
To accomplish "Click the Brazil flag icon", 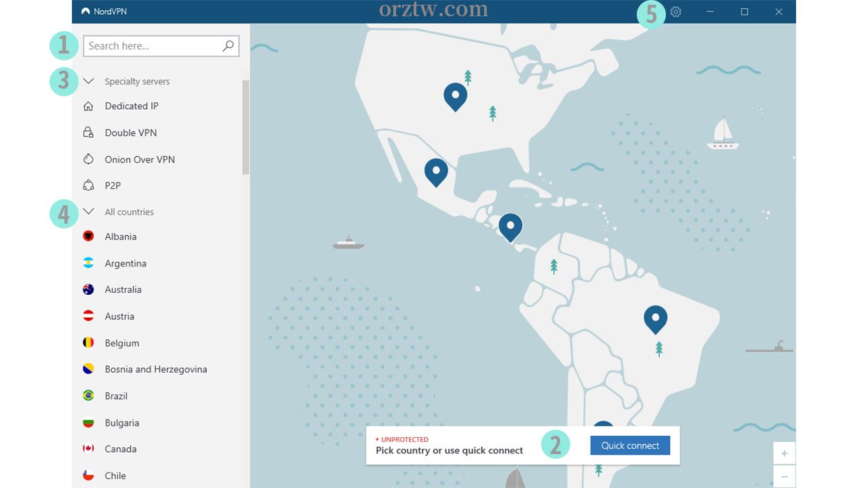I will (88, 395).
